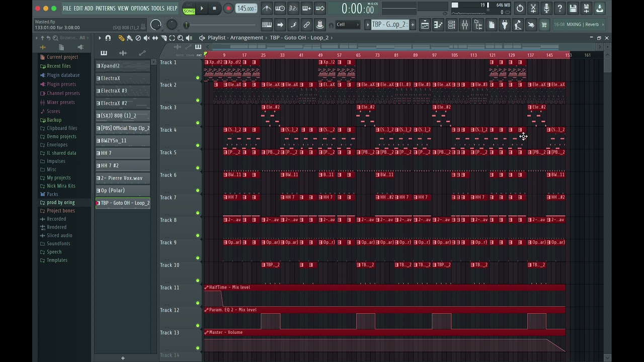
Task: Mute Track 2 with green dot
Action: (x=198, y=100)
